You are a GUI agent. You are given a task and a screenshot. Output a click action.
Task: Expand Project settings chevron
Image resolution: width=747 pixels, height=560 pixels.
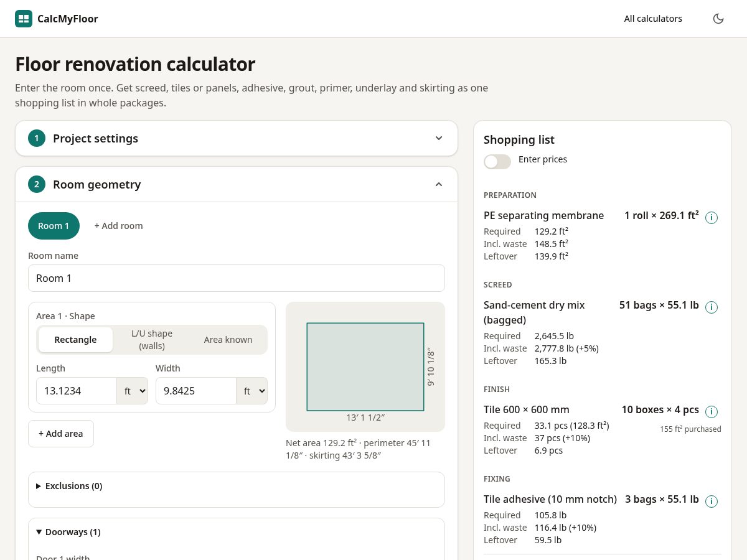click(x=439, y=138)
